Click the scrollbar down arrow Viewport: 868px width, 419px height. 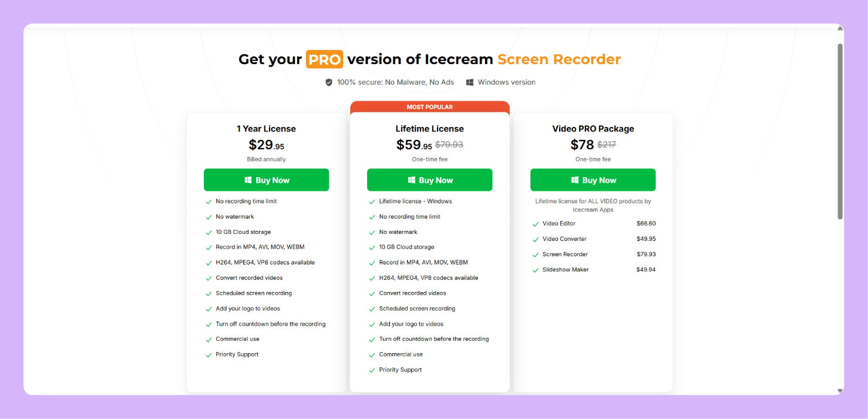(x=840, y=390)
